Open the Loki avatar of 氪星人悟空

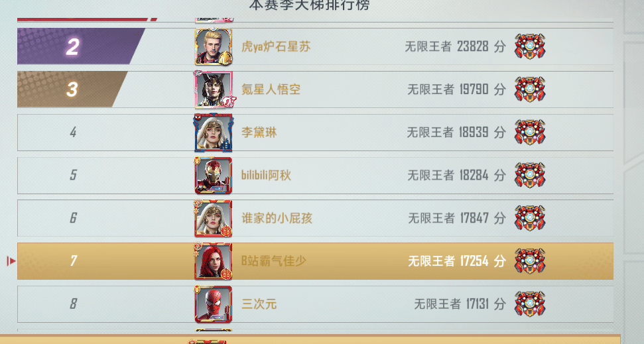point(214,89)
